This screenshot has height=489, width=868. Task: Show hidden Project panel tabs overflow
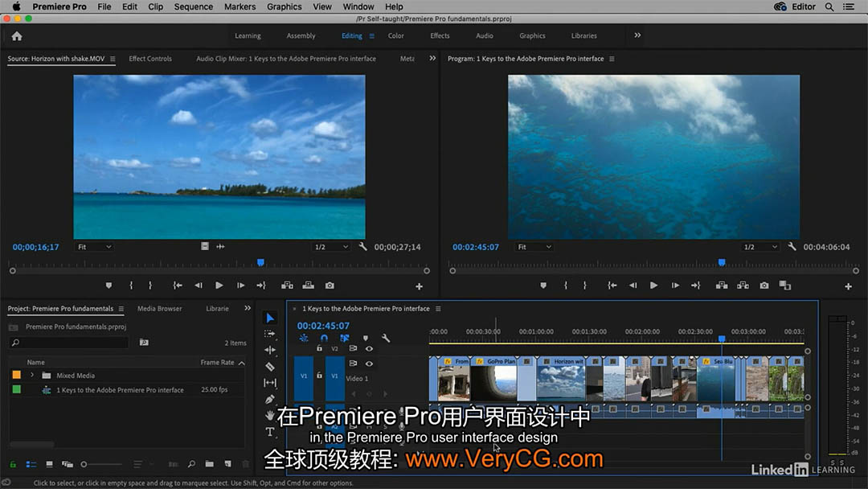click(248, 309)
